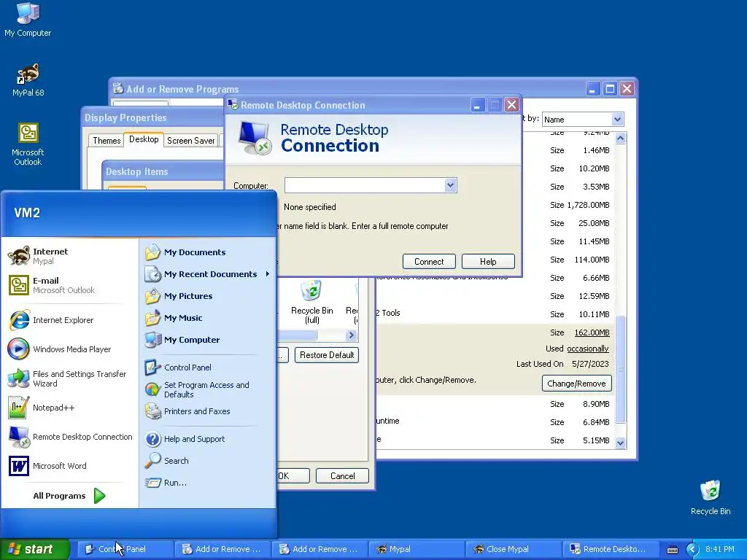This screenshot has height=560, width=747.
Task: Open Printers and Faxes in Start menu
Action: coord(207,411)
